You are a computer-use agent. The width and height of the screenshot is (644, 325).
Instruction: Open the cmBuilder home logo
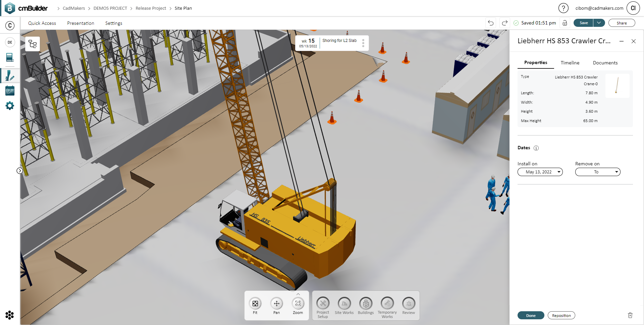click(26, 8)
